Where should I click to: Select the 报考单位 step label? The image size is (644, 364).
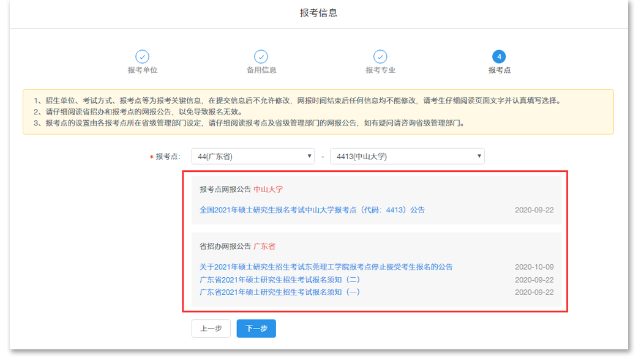[142, 69]
